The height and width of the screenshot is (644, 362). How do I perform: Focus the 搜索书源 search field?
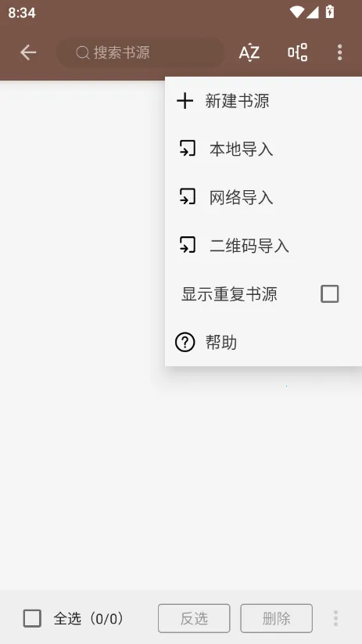click(141, 52)
